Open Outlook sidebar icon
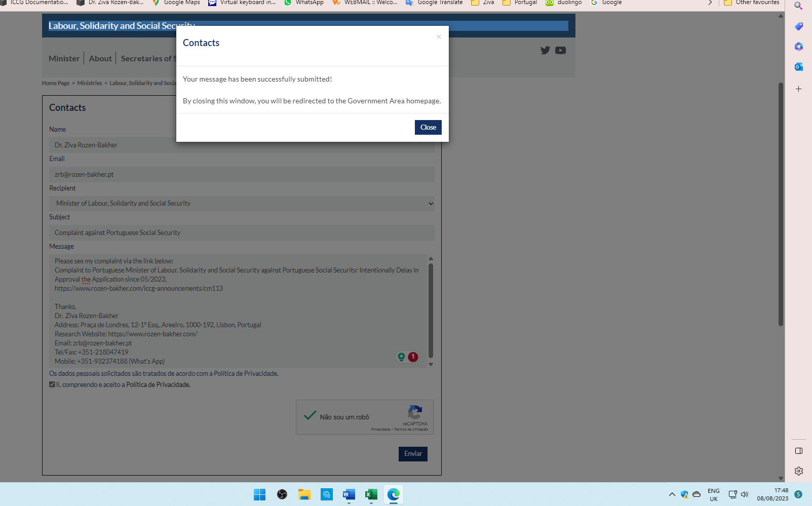812x506 pixels. pyautogui.click(x=798, y=67)
